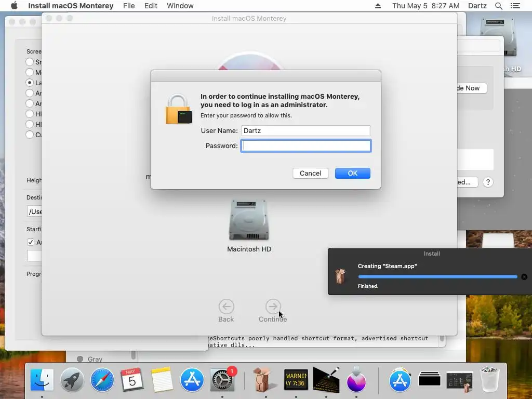Select the last screen size radio button
Image resolution: width=532 pixels, height=399 pixels.
(30, 135)
